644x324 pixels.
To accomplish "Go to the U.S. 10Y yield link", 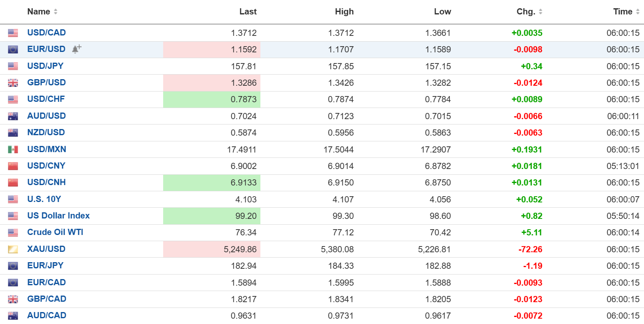I will coord(44,199).
